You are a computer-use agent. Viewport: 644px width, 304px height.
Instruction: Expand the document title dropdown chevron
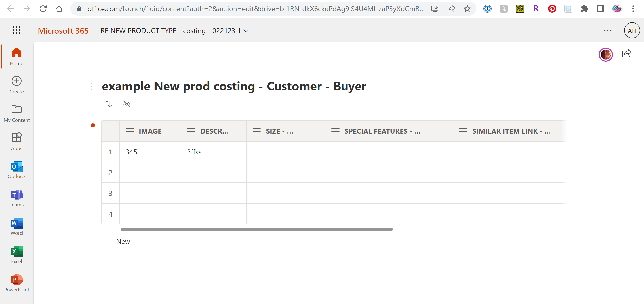click(246, 31)
